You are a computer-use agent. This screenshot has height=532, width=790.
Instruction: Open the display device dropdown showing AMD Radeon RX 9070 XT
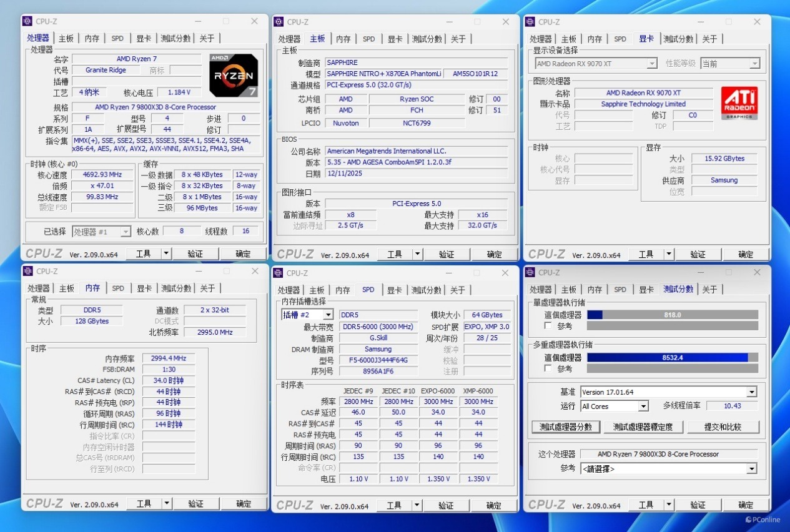(x=596, y=63)
